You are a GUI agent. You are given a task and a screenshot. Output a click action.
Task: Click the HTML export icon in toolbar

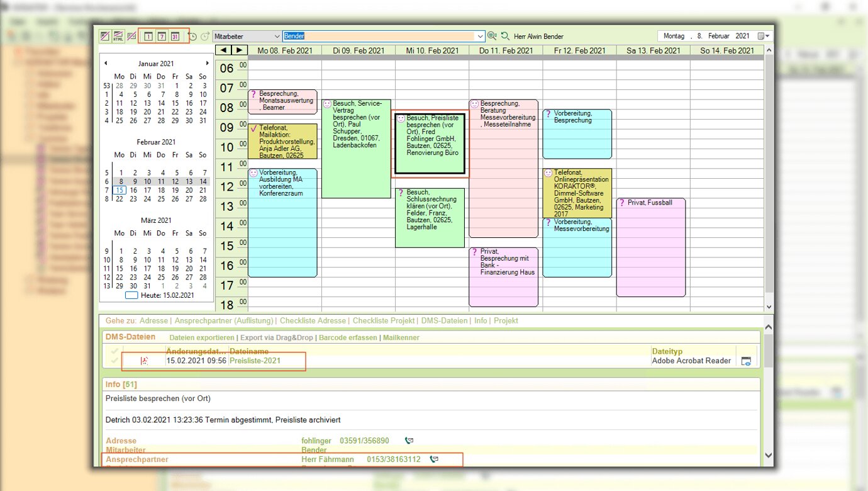118,37
